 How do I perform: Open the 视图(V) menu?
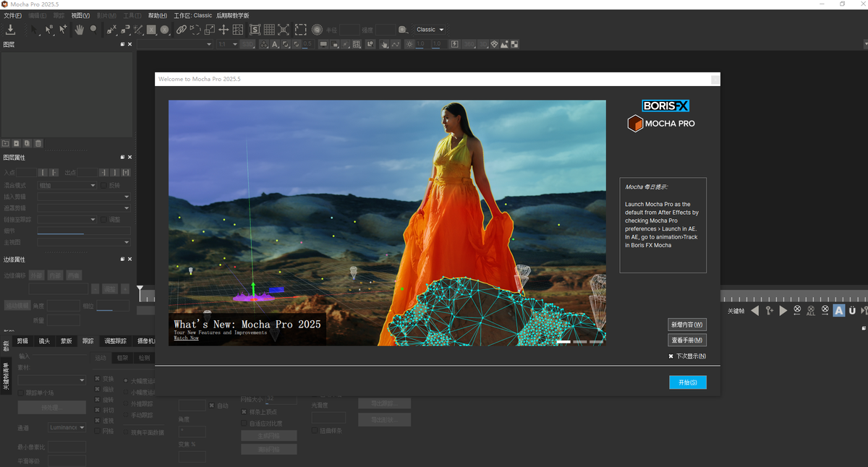tap(80, 15)
